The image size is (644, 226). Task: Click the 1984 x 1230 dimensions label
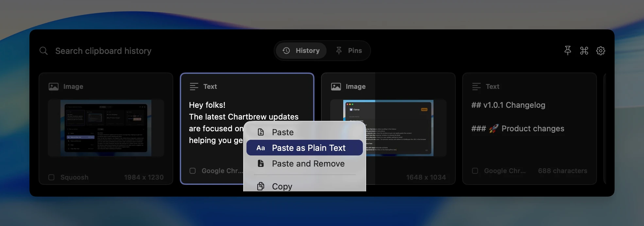coord(144,177)
